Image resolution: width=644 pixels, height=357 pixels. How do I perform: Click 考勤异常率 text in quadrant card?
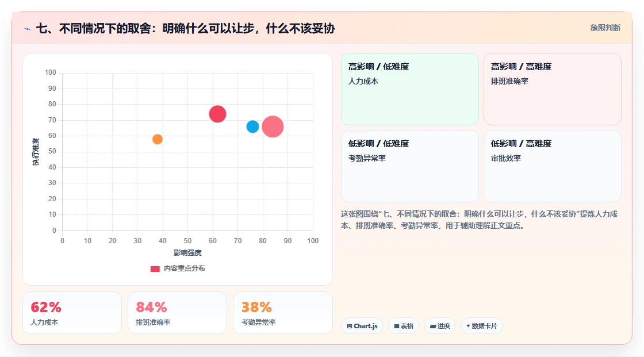click(367, 158)
